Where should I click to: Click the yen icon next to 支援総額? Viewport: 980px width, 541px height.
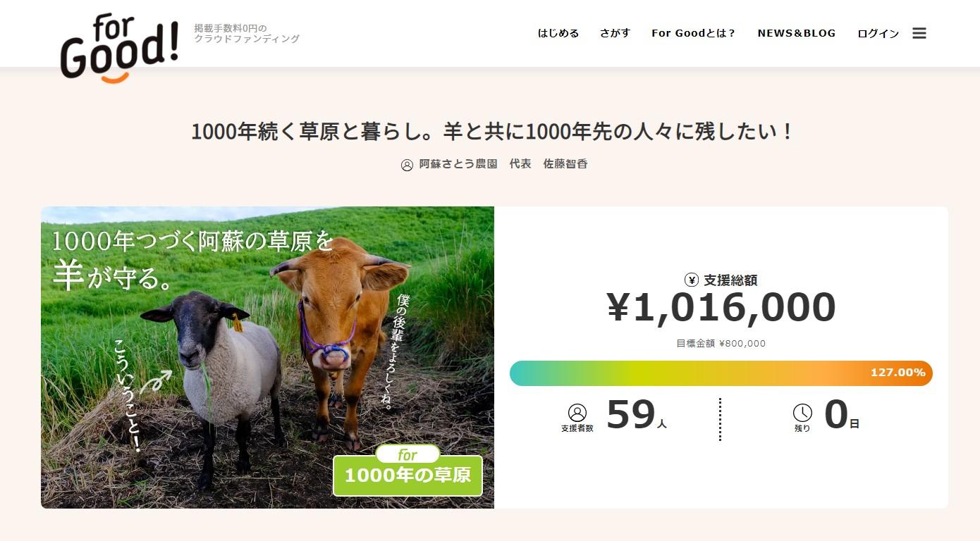click(692, 280)
